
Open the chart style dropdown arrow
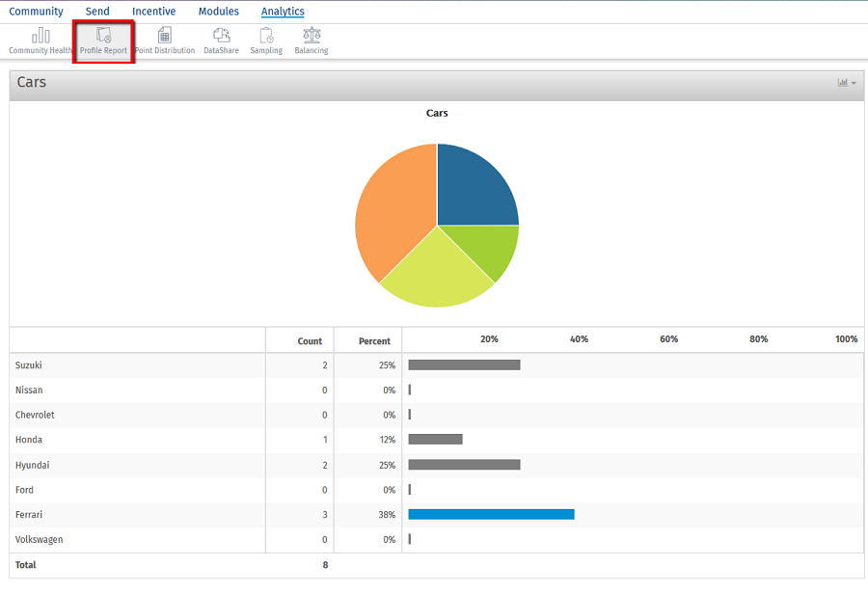(x=854, y=83)
